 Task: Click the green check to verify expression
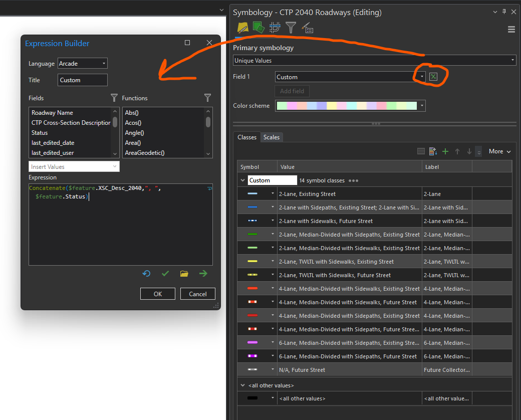pyautogui.click(x=165, y=273)
